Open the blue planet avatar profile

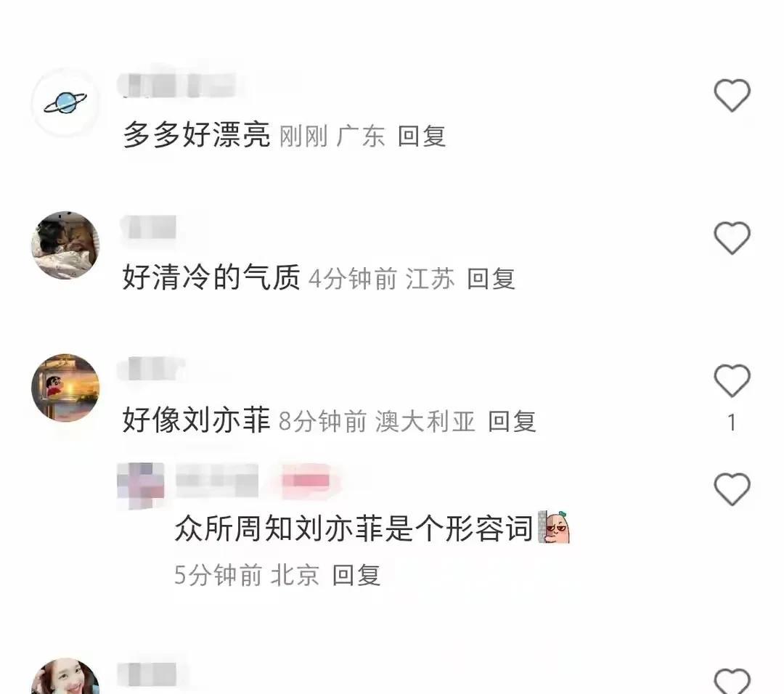(65, 102)
